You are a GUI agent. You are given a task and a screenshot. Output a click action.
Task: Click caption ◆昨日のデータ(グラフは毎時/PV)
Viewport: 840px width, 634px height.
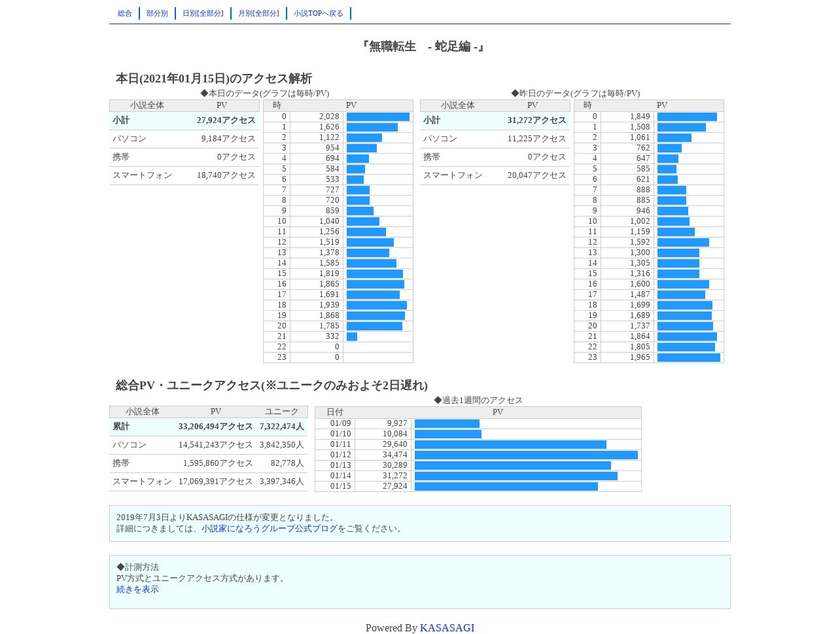click(x=576, y=94)
